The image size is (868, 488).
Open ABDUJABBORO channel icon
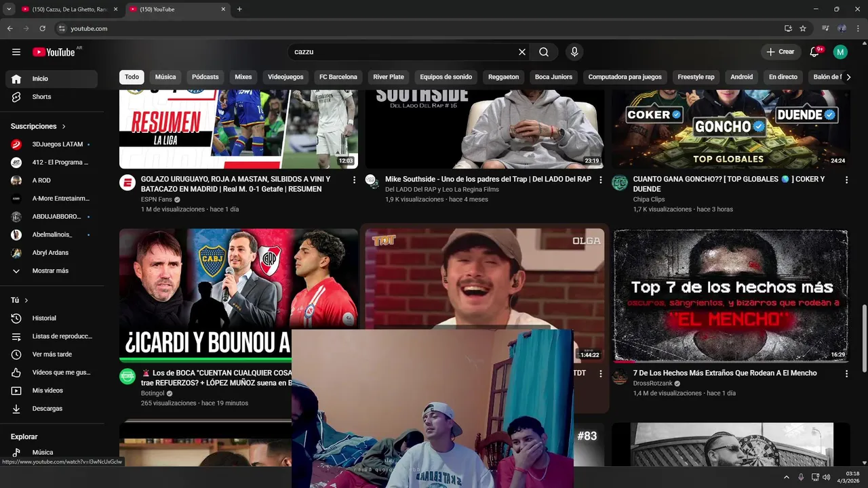tap(16, 217)
